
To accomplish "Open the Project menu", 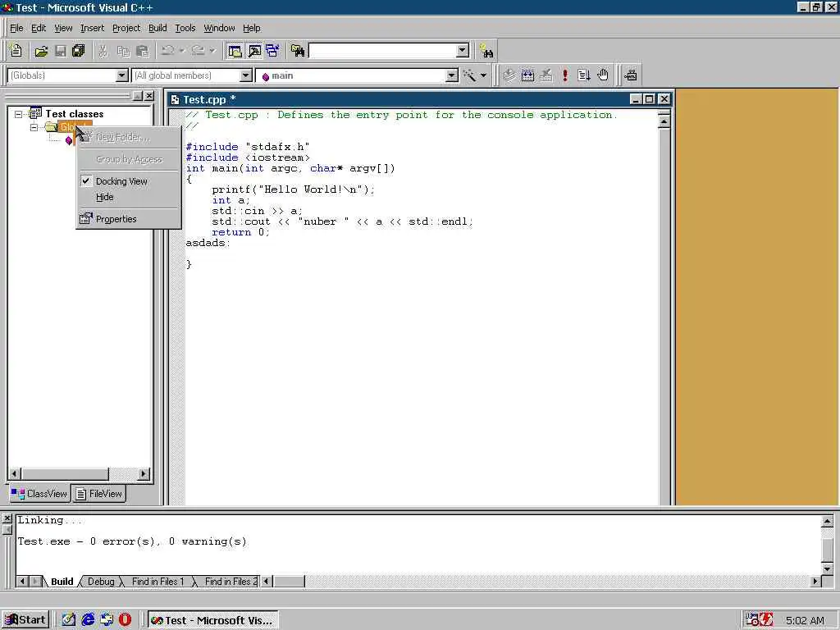I will 126,28.
